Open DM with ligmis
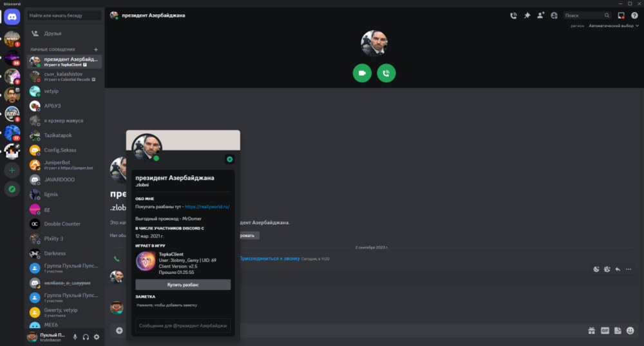 [64, 194]
